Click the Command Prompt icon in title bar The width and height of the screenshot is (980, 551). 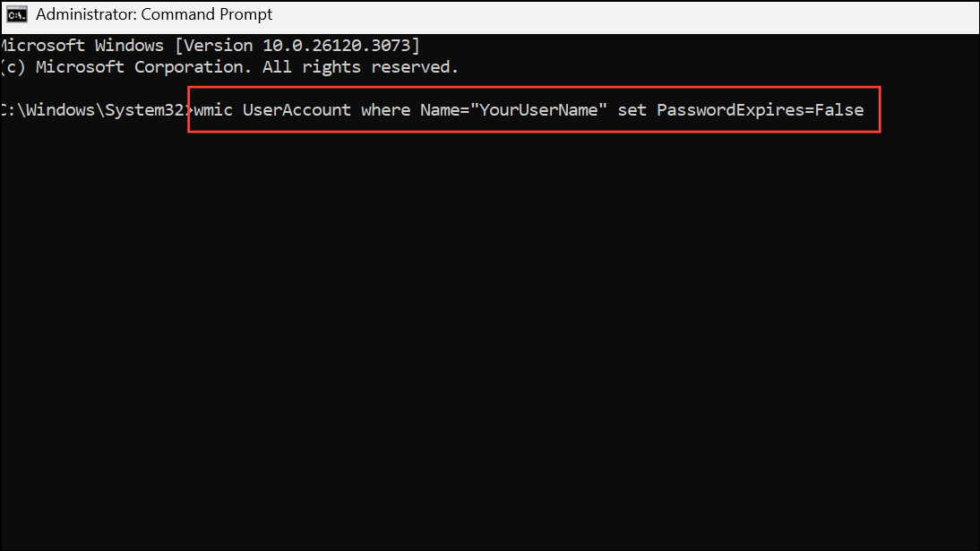click(17, 14)
